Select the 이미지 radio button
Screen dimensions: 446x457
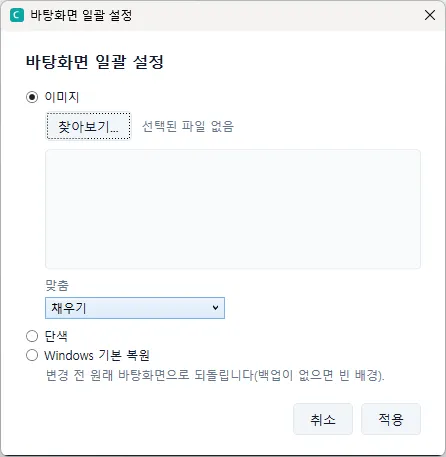[x=32, y=97]
